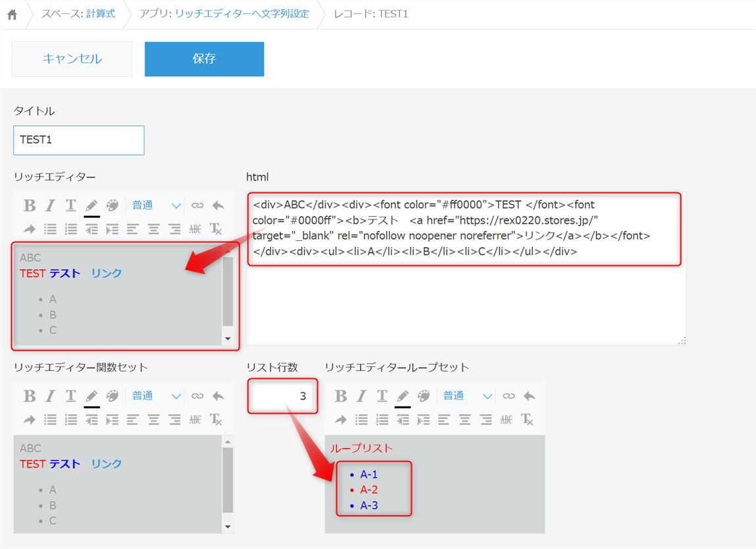Insert link in リッチエディター関数セット toolbar
Image resolution: width=756 pixels, height=549 pixels.
point(197,396)
